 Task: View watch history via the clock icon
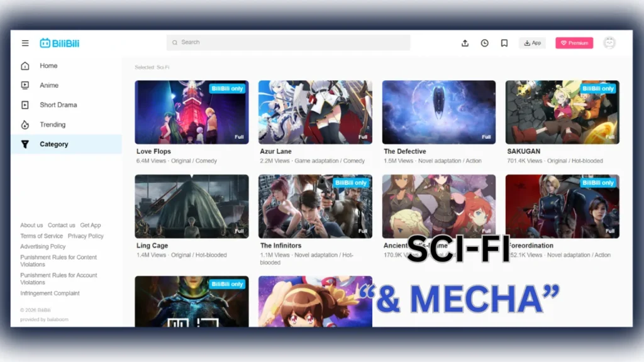tap(484, 43)
